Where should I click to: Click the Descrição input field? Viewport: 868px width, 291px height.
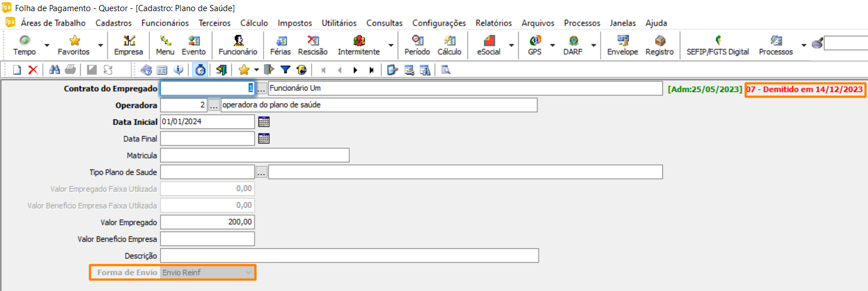(349, 255)
